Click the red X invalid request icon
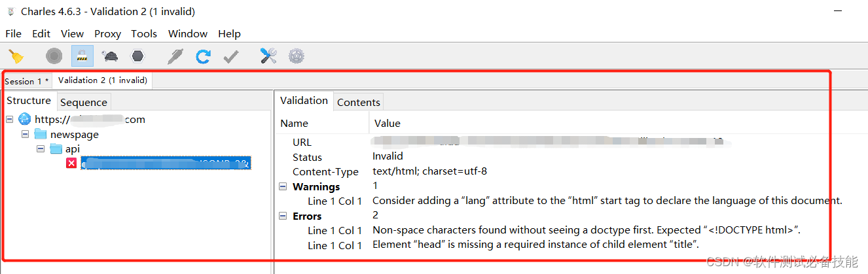This screenshot has width=868, height=274. 71,163
